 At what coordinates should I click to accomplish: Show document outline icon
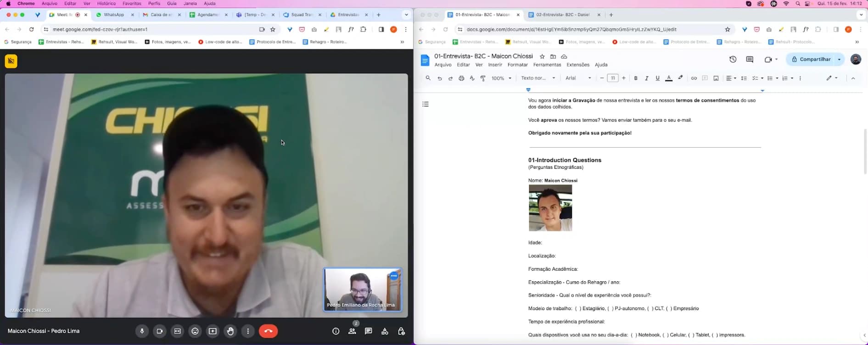click(x=426, y=104)
